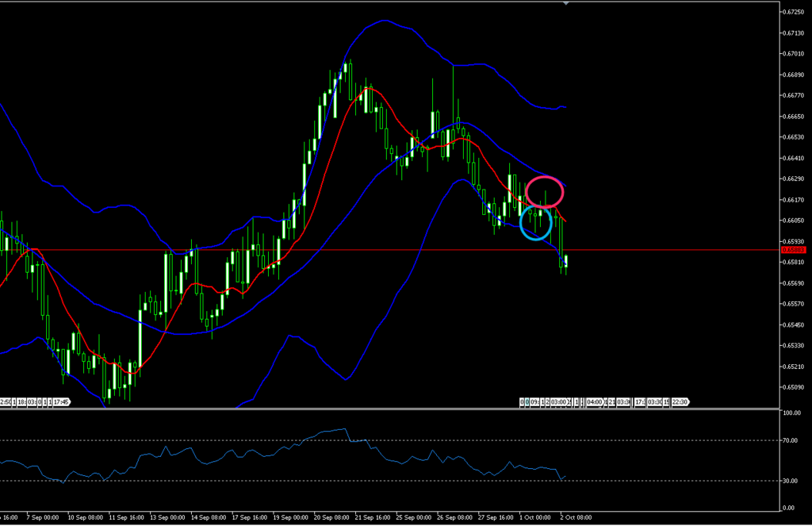Click the 0.66410 price axis label

[794, 158]
